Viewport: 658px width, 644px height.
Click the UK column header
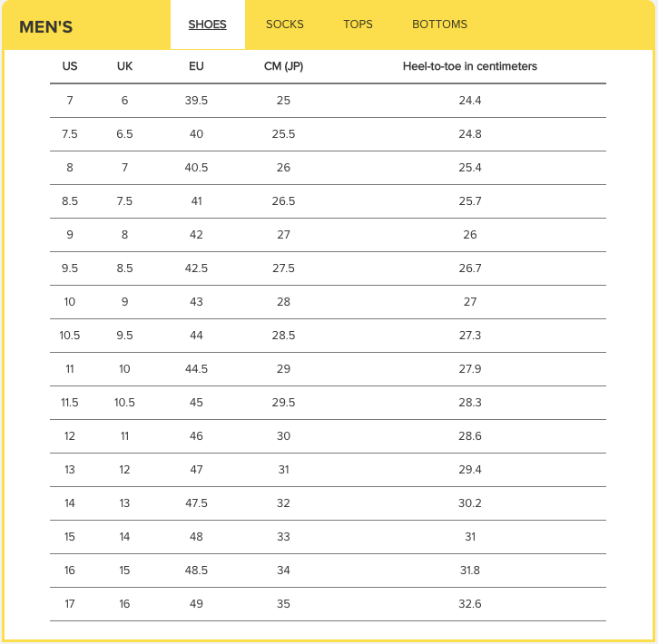124,66
